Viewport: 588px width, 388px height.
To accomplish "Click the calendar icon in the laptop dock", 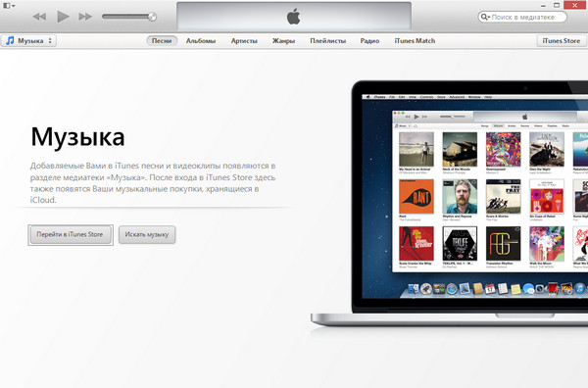I will click(490, 289).
